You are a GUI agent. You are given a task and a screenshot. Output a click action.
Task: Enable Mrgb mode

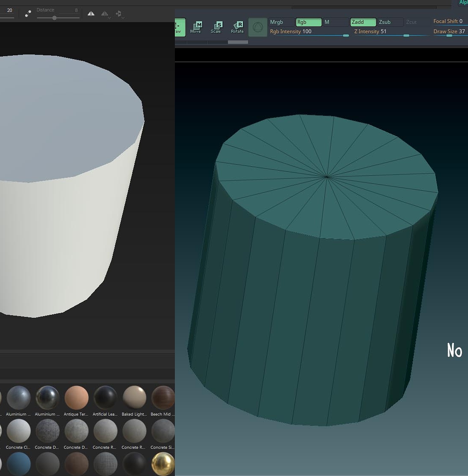(281, 22)
